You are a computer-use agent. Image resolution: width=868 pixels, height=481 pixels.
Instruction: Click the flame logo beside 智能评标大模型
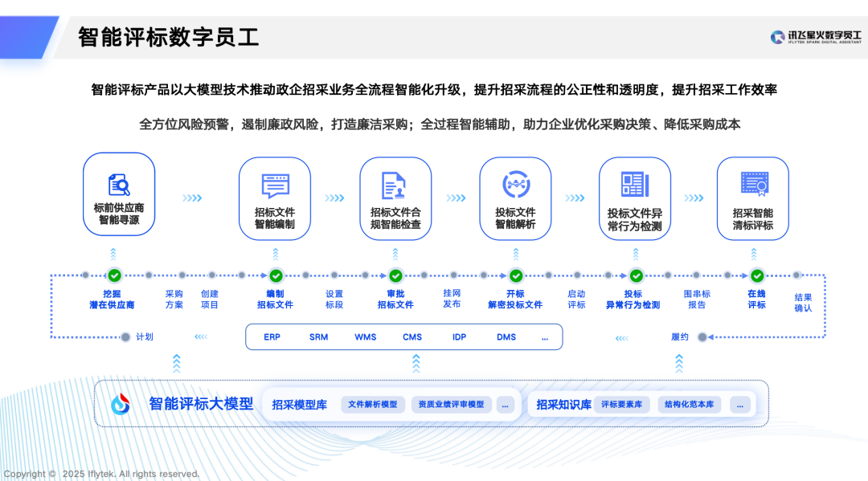120,404
